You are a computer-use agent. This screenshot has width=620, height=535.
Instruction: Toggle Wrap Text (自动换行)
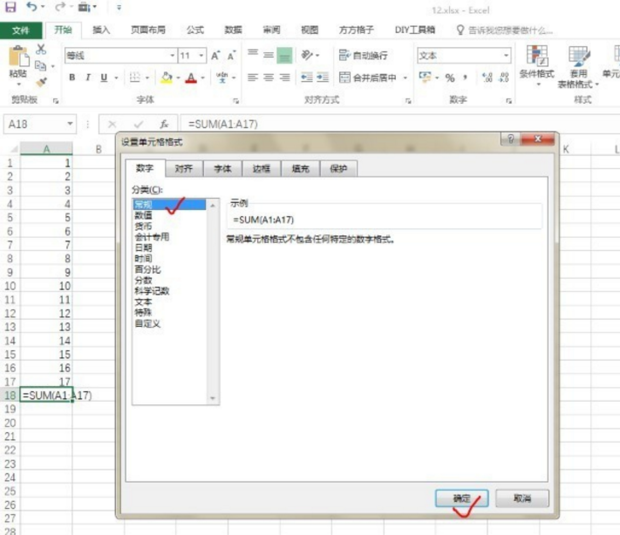coord(363,55)
